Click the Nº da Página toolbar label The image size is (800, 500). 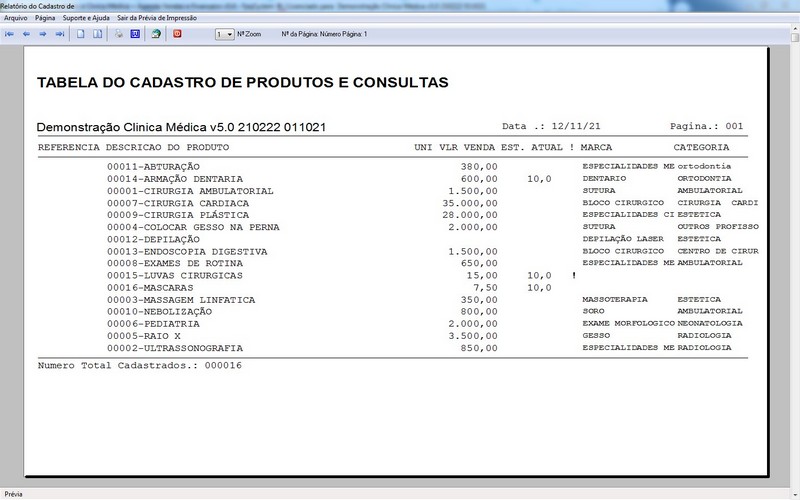(x=324, y=34)
